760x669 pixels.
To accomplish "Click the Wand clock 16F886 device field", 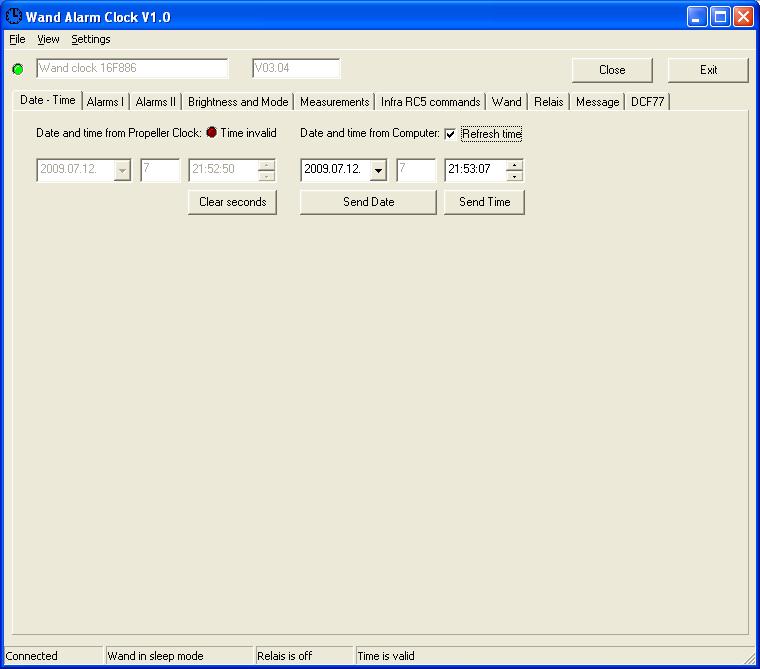I will click(x=132, y=68).
